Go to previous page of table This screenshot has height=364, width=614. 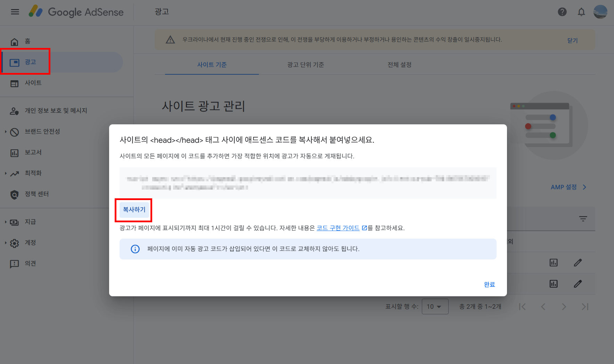tap(543, 307)
